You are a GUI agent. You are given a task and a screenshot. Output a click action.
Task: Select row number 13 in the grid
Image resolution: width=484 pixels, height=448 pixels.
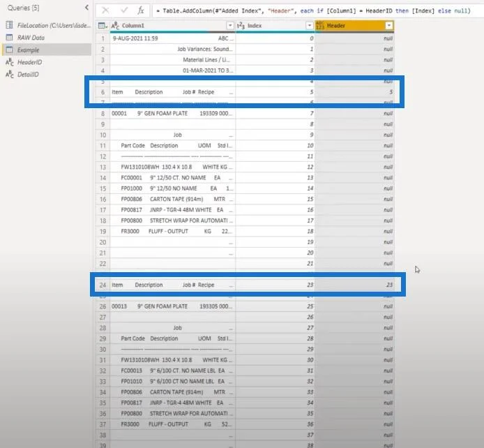[x=103, y=167]
